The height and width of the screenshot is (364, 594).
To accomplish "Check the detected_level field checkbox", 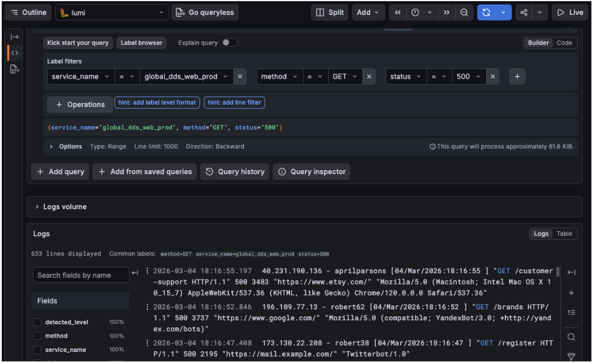I will [37, 323].
